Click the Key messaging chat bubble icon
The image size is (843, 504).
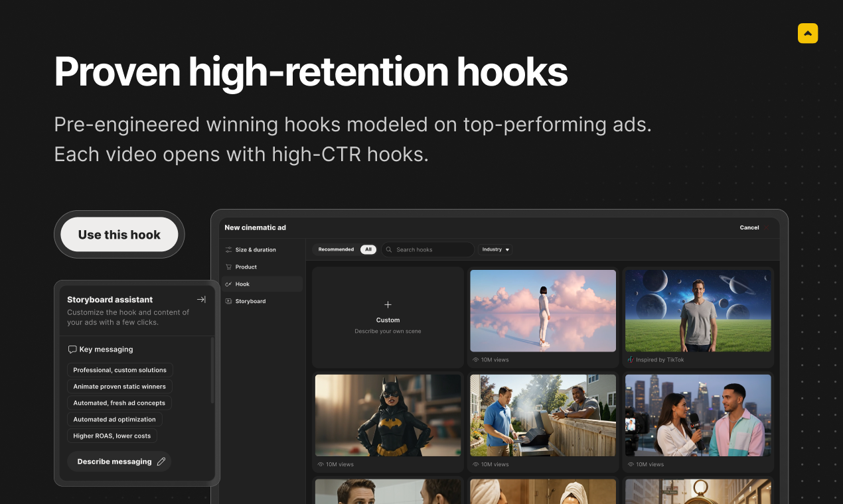(72, 349)
